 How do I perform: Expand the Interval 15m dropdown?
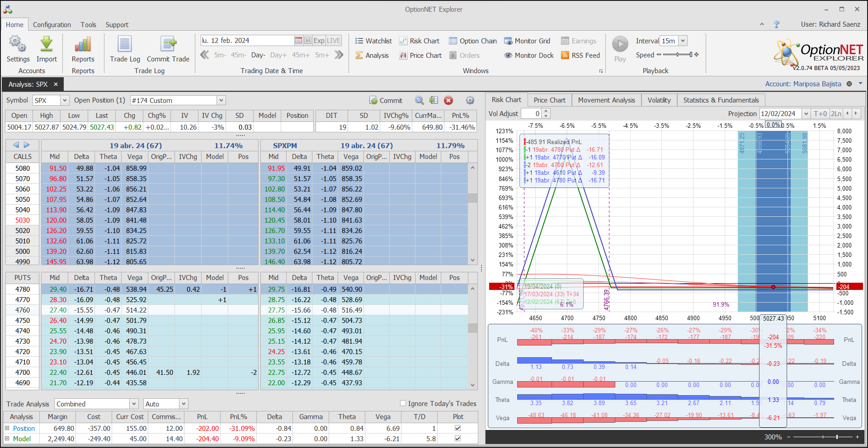tap(683, 41)
